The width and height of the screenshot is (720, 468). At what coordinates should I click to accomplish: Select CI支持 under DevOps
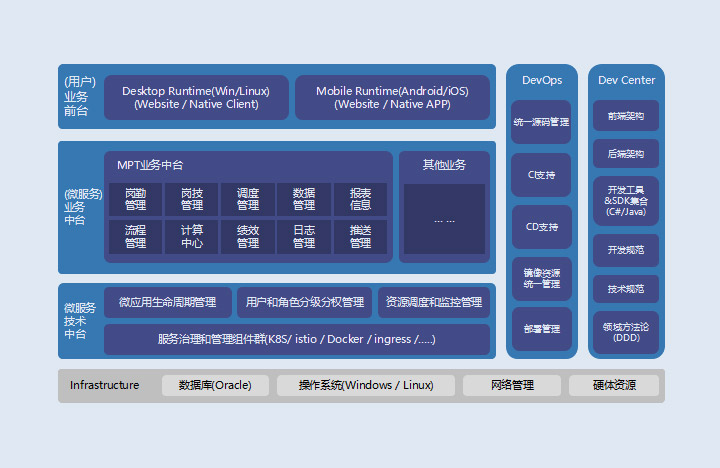pyautogui.click(x=541, y=175)
